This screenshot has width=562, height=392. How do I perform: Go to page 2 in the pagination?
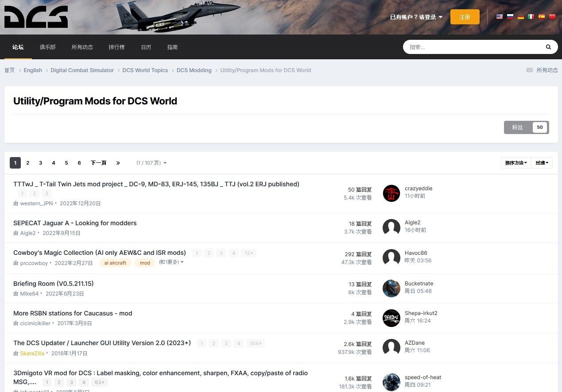pos(27,163)
